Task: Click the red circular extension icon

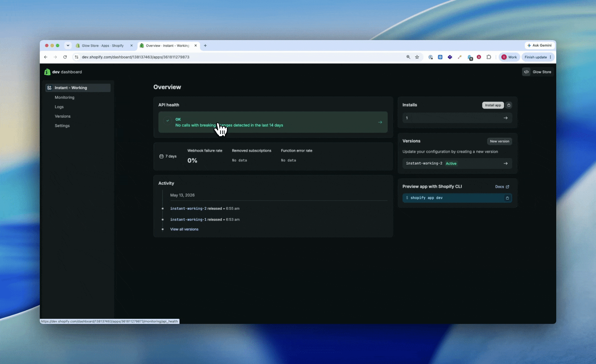Action: [x=479, y=57]
